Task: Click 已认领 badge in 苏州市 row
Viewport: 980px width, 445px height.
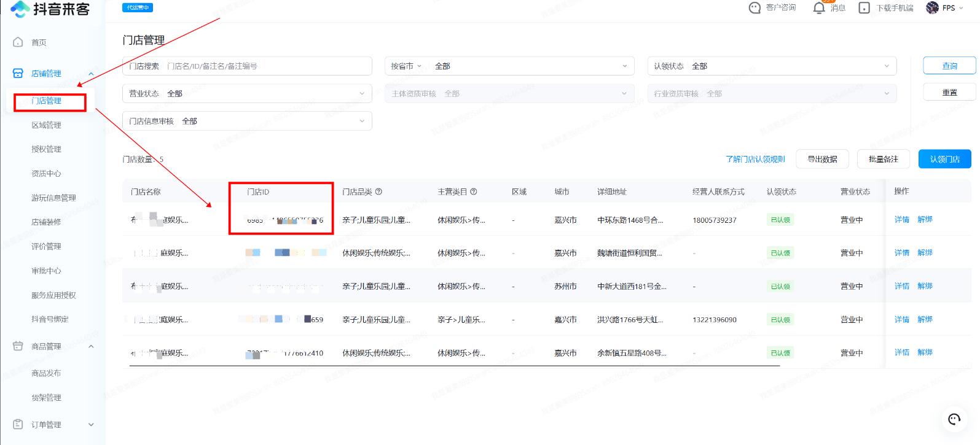Action: coord(780,286)
